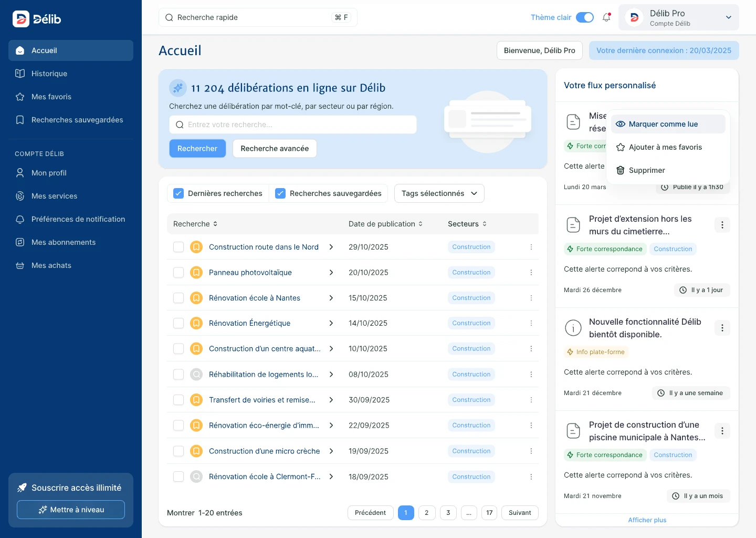Toggle the Thème clair switch
The height and width of the screenshot is (538, 756).
(585, 17)
